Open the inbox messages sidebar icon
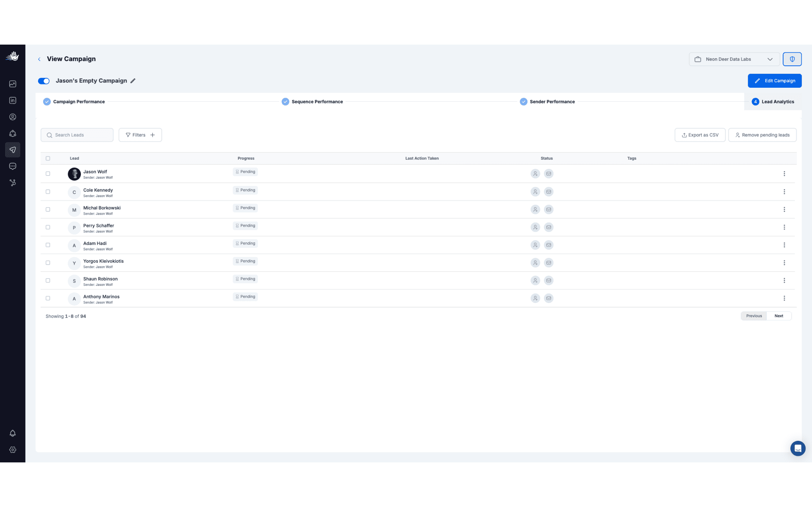The width and height of the screenshot is (812, 507). point(12,166)
